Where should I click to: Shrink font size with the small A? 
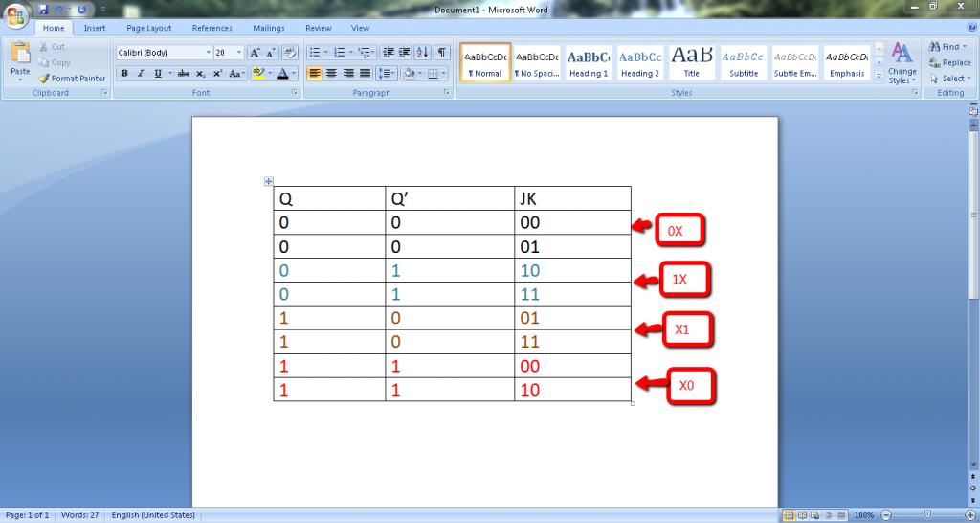point(271,54)
